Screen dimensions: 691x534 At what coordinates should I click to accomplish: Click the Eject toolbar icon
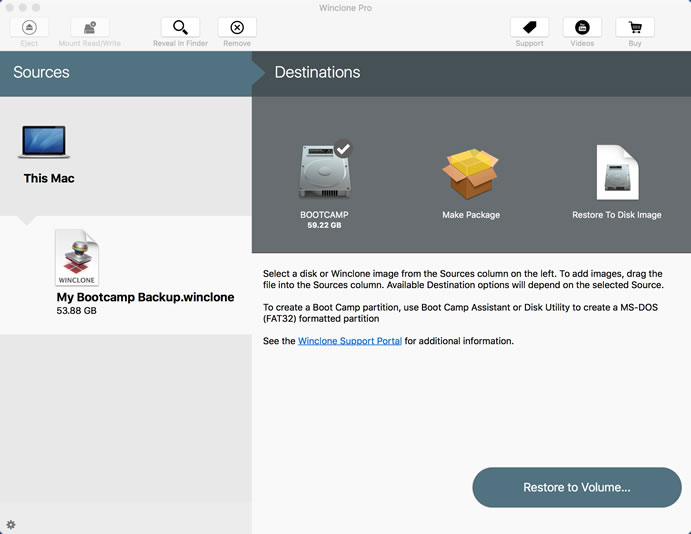point(29,27)
